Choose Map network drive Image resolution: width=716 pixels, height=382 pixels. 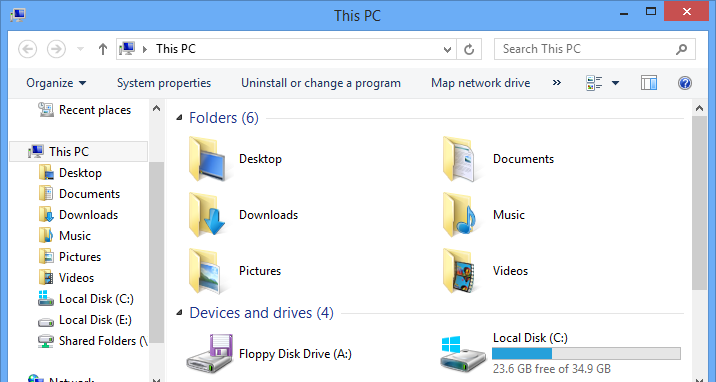tap(480, 83)
